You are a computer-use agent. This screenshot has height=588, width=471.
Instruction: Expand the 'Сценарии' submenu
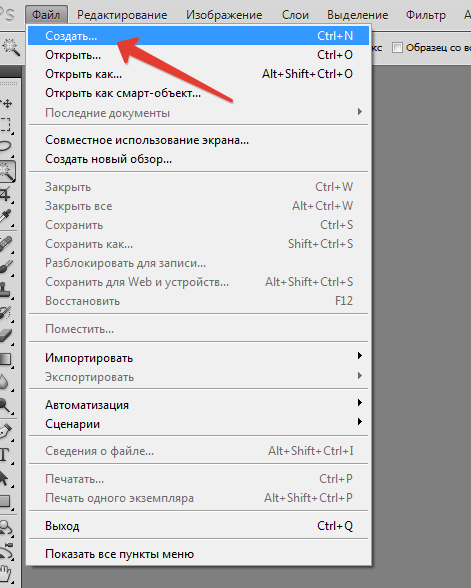click(x=198, y=424)
